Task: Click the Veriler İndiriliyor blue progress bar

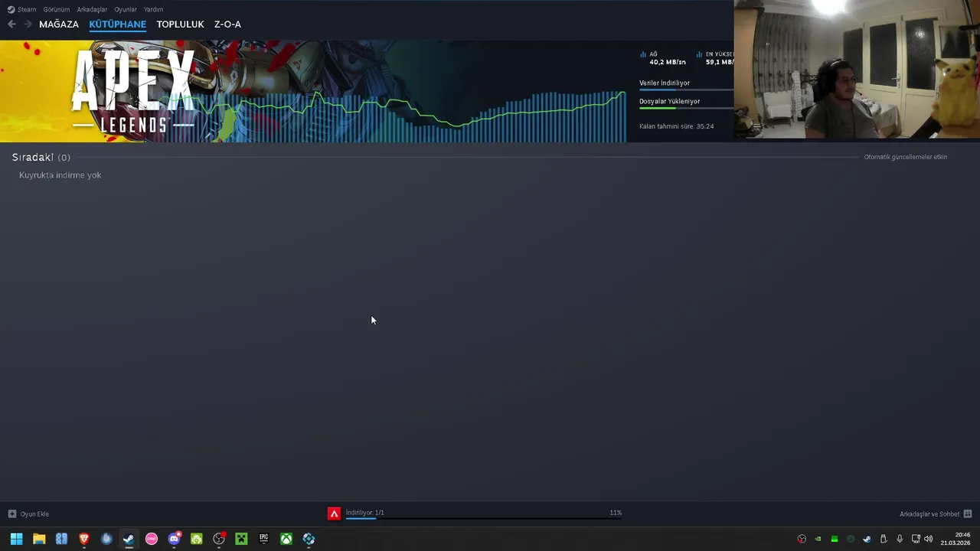Action: (686, 90)
